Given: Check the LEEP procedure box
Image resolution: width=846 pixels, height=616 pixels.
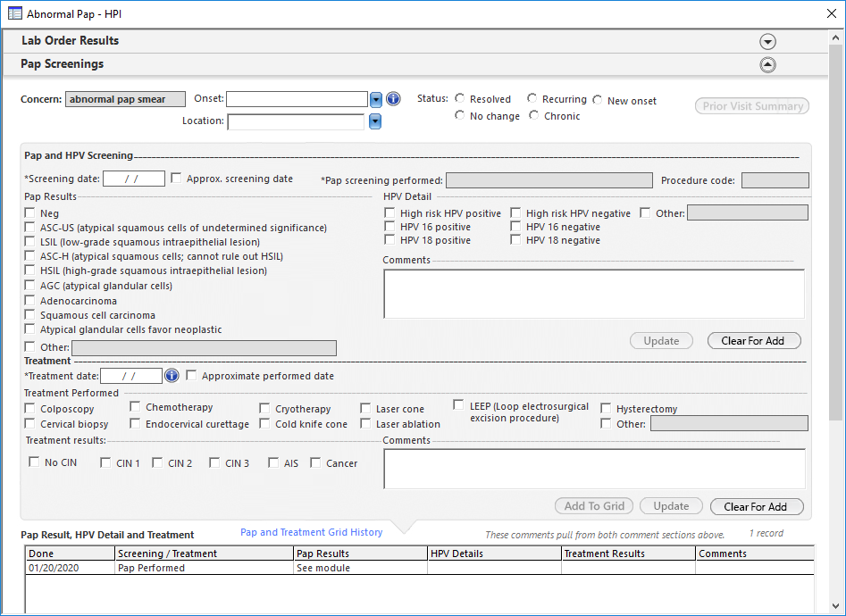Looking at the screenshot, I should (x=458, y=404).
